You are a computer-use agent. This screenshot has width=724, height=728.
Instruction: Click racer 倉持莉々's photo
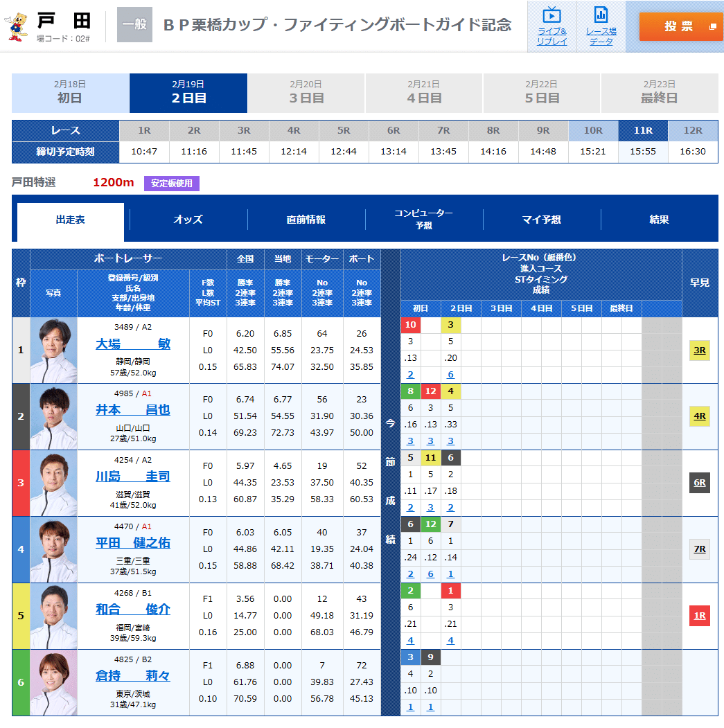[x=53, y=683]
